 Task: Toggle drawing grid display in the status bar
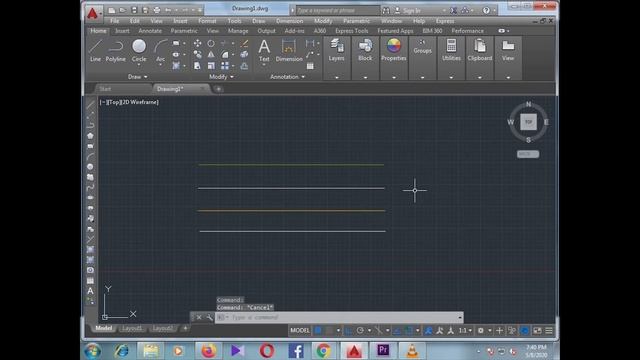pos(318,330)
